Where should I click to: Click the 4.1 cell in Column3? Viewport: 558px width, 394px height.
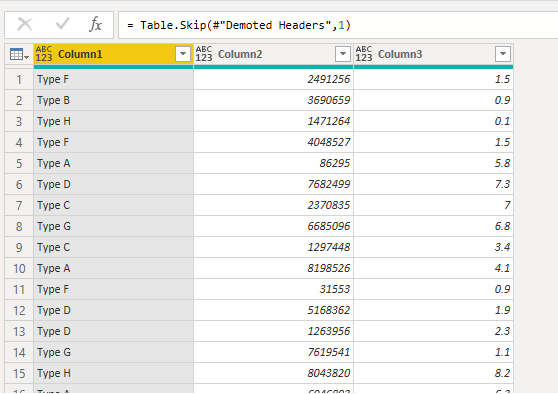pyautogui.click(x=433, y=268)
